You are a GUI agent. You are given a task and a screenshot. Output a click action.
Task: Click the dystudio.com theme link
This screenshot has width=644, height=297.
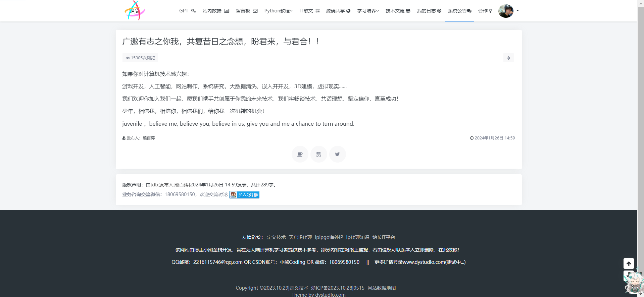(x=330, y=295)
